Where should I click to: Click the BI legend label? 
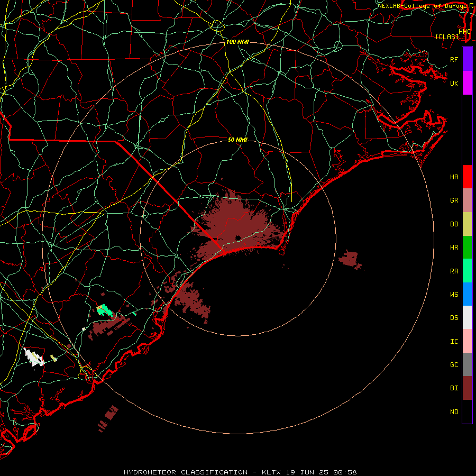click(454, 388)
